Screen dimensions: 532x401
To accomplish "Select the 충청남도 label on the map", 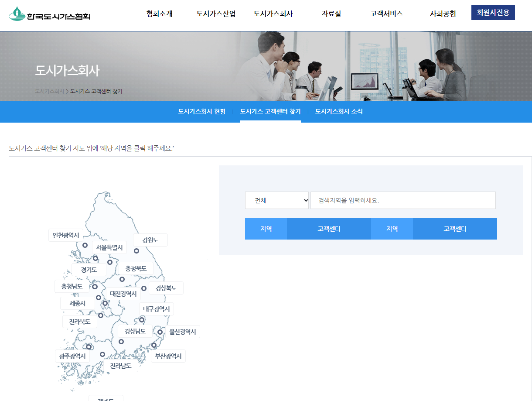I will 72,286.
